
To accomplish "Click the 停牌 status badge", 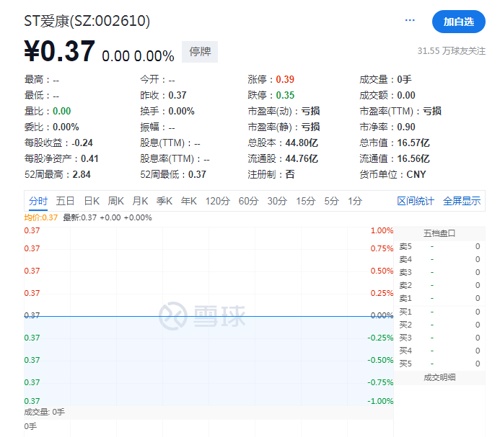I will [x=200, y=52].
